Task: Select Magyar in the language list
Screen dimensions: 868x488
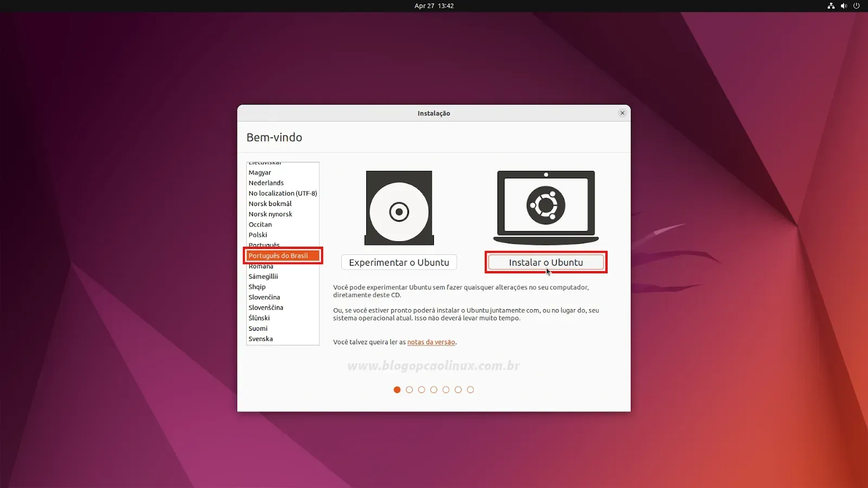Action: click(x=283, y=172)
